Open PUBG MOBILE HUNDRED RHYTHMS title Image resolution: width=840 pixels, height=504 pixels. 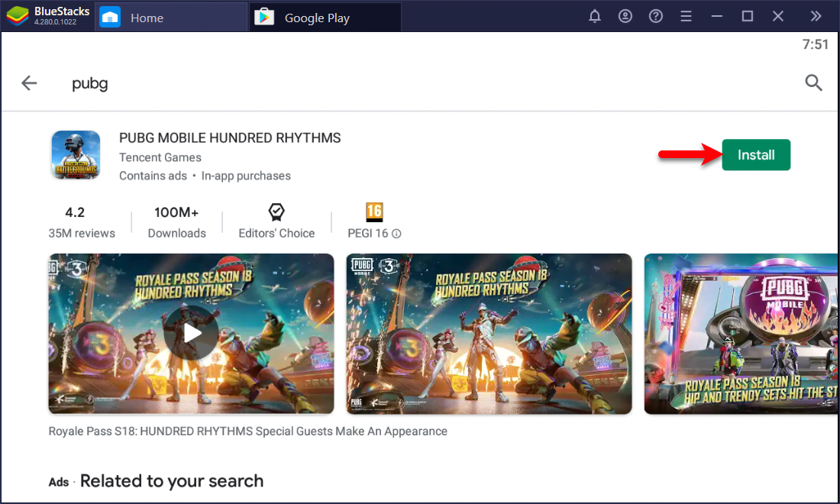point(230,138)
